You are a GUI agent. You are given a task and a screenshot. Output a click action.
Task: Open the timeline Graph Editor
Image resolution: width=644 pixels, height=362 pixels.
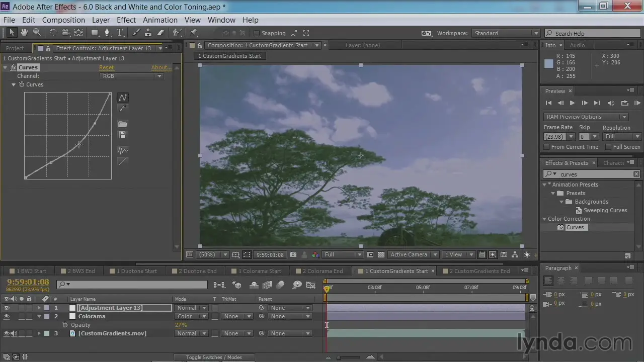coord(311,285)
